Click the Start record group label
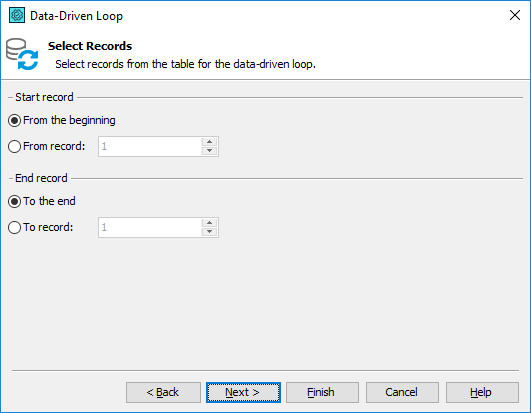This screenshot has height=413, width=531. [44, 97]
